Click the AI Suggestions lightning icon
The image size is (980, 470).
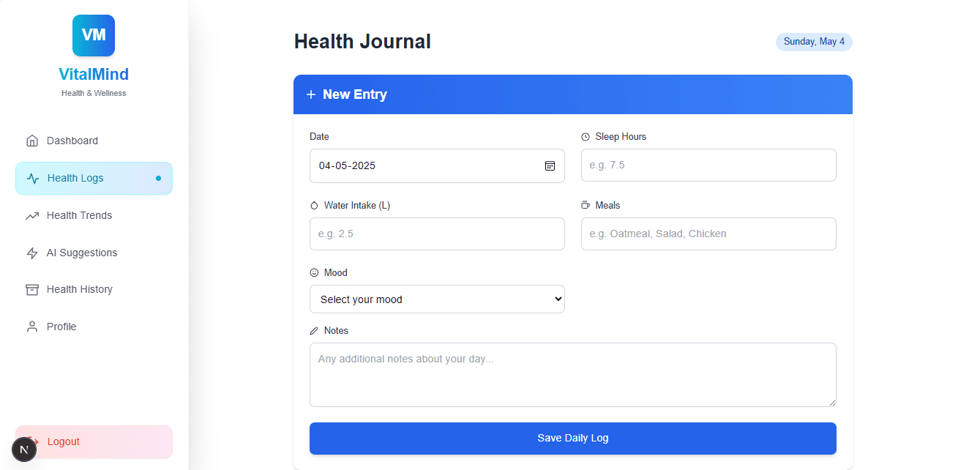(x=32, y=253)
